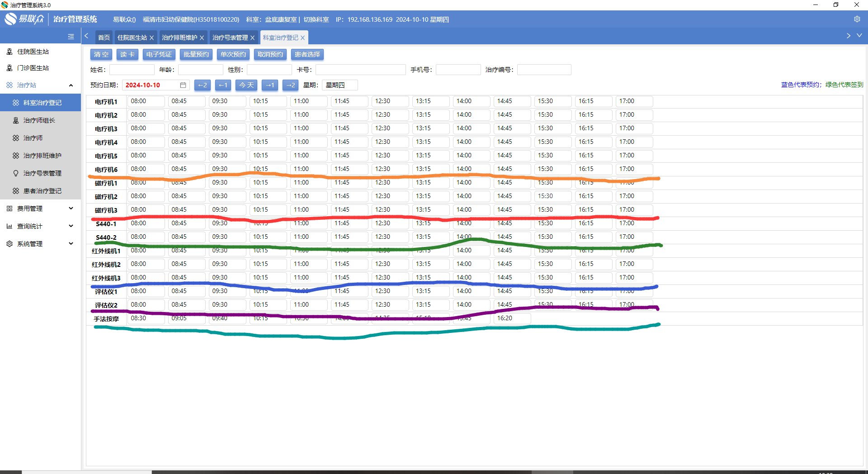Close the 住院医生站 tab

tap(152, 38)
